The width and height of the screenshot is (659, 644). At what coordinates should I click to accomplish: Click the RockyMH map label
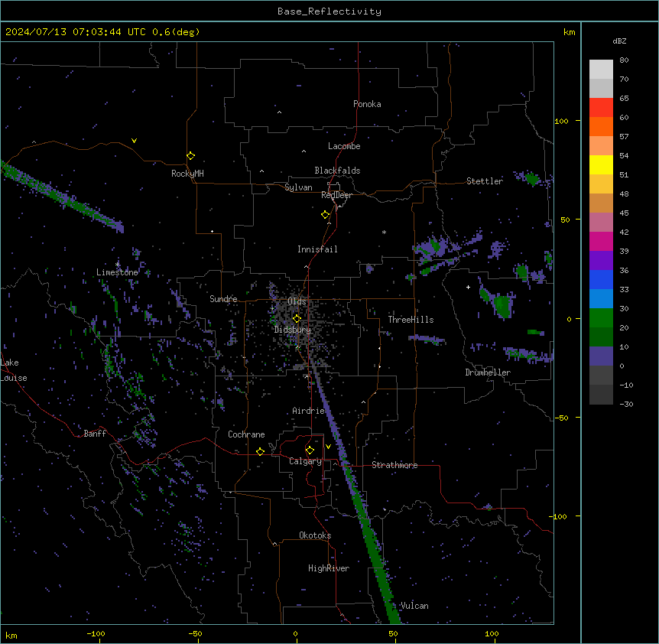(187, 174)
